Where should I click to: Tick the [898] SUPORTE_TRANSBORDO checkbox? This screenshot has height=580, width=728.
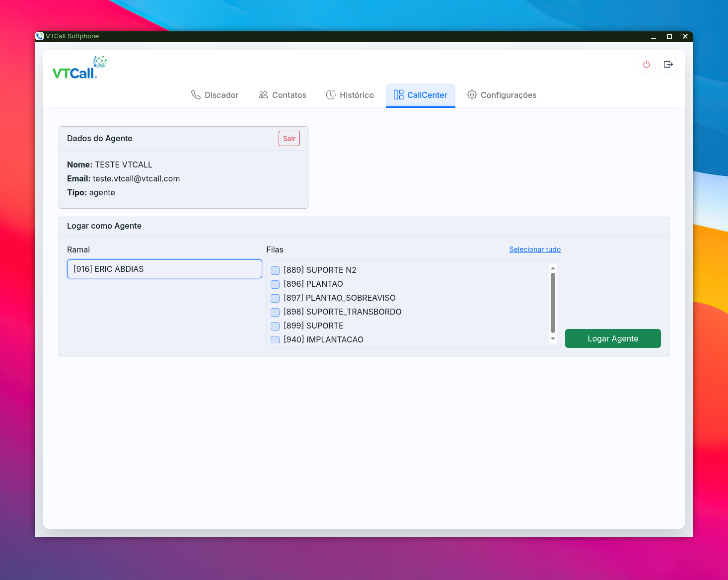[x=275, y=312]
